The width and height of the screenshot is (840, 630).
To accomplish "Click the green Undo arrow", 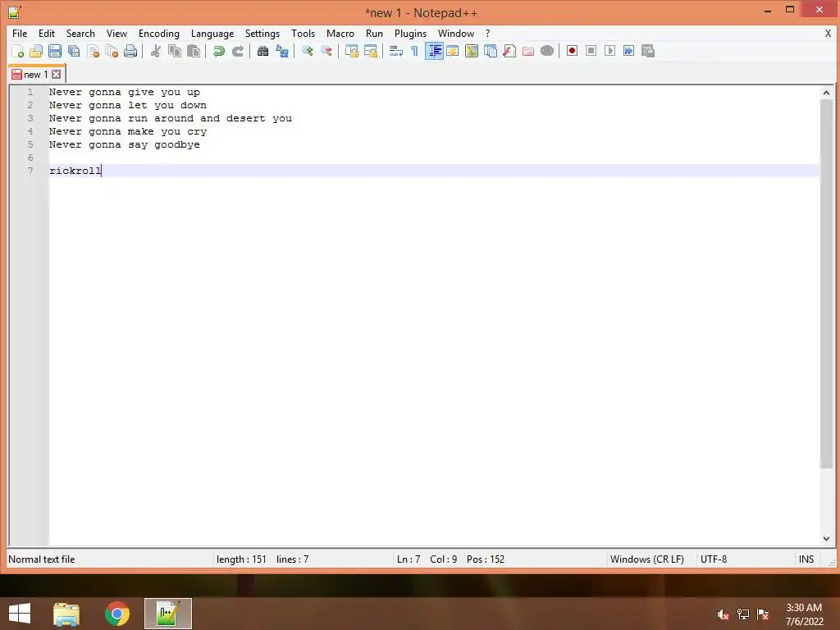I will (x=218, y=51).
